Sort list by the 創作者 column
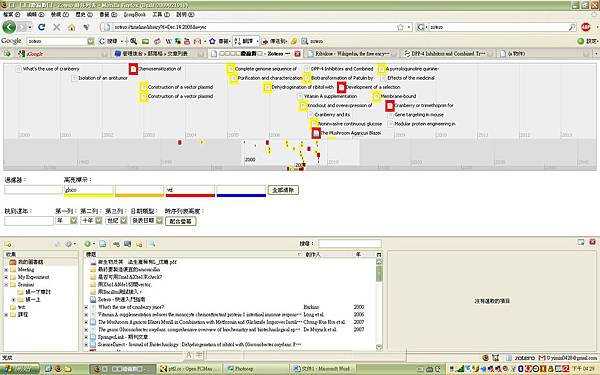The image size is (600, 375). click(x=327, y=254)
